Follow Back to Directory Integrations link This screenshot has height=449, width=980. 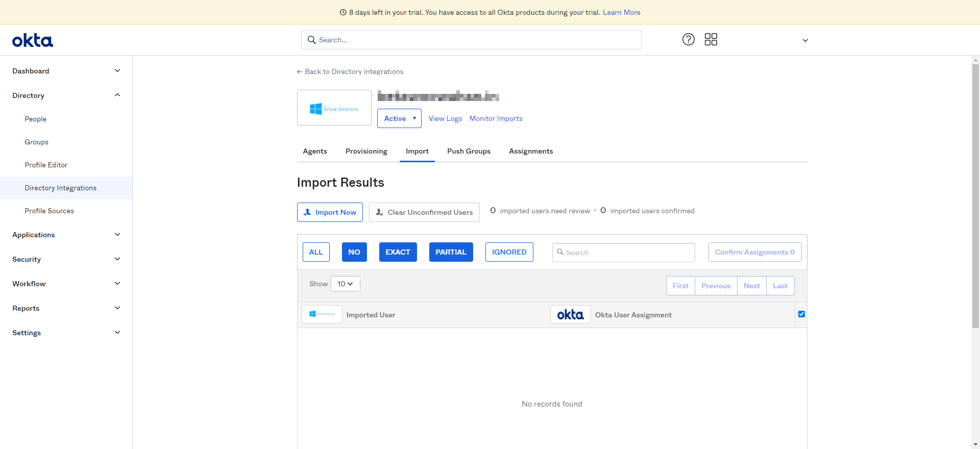pyautogui.click(x=350, y=71)
